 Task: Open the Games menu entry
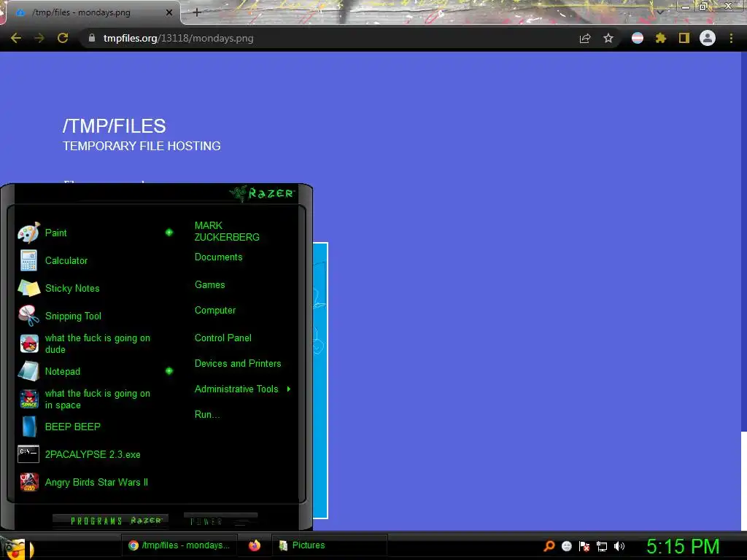(x=209, y=285)
